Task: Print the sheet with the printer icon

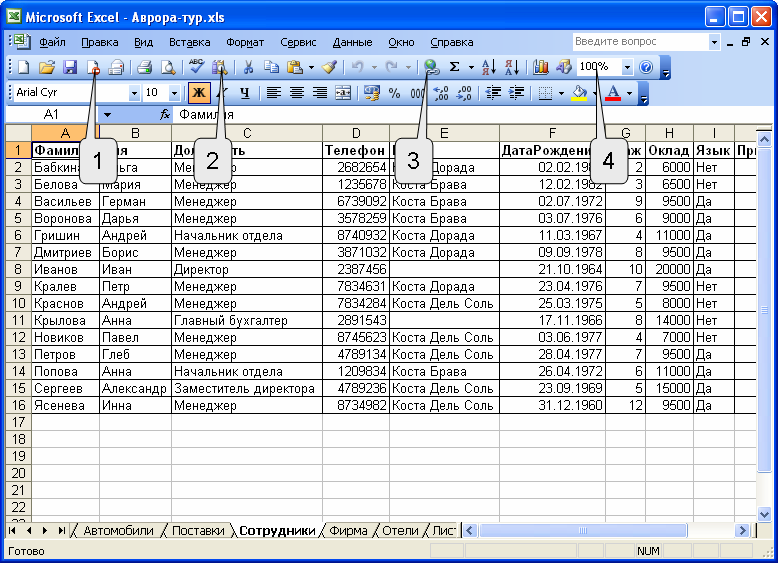Action: 144,67
